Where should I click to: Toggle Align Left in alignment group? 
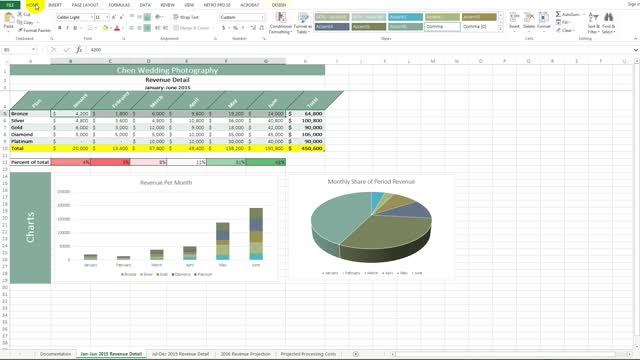click(132, 28)
